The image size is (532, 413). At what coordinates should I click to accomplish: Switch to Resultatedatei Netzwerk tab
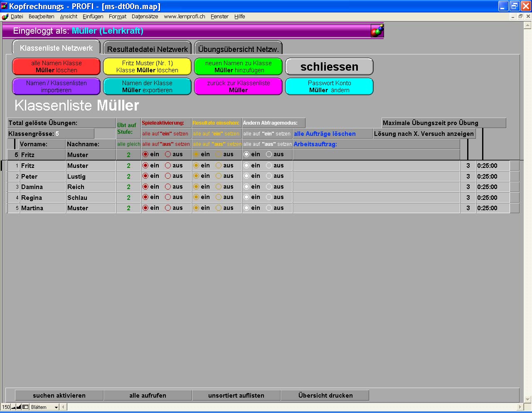pos(147,49)
